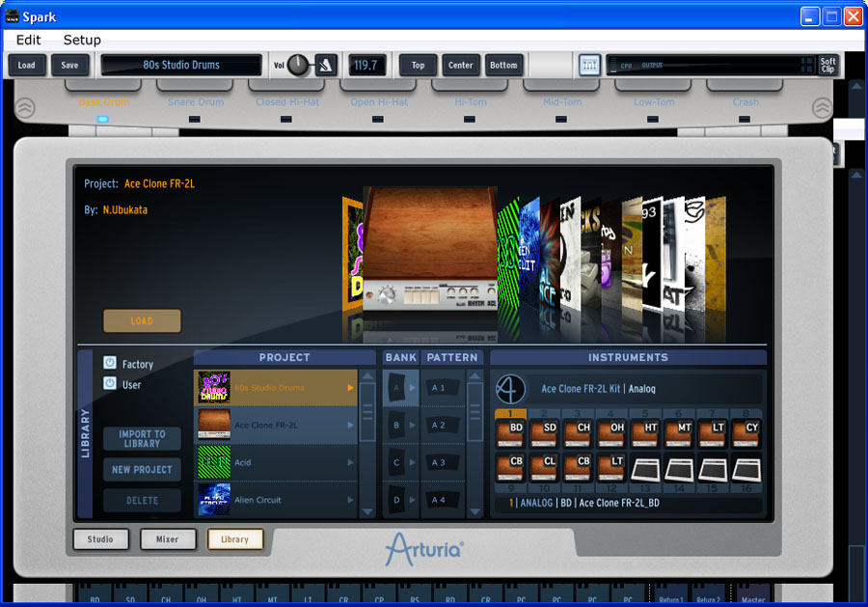Screen dimensions: 868x607
Task: Expand the Acid project arrow
Action: pos(350,462)
